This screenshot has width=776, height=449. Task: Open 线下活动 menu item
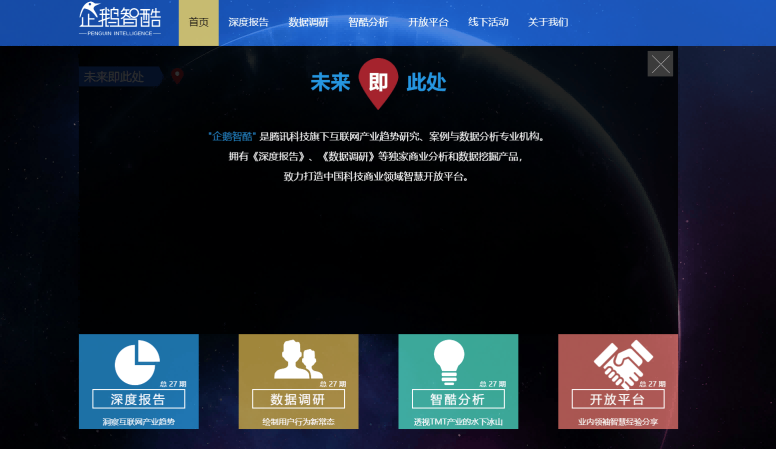488,22
